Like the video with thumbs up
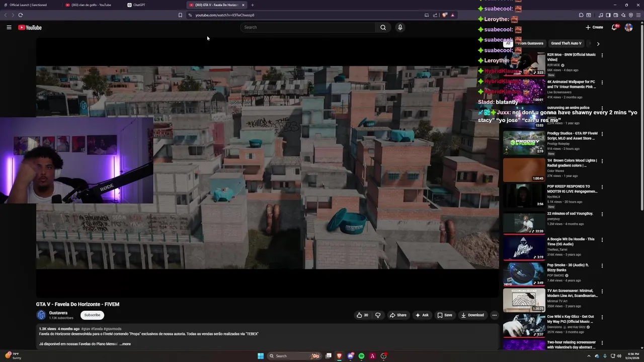Screen dimensions: 644x362 click(x=362, y=315)
